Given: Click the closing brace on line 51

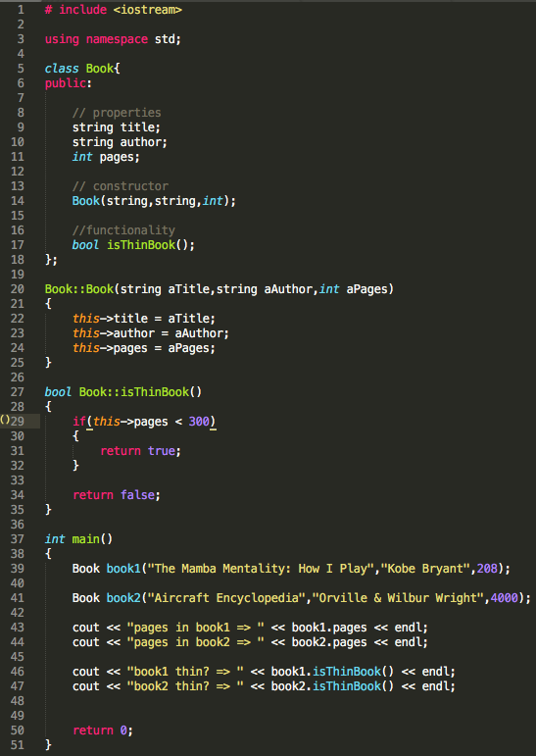Looking at the screenshot, I should [48, 745].
